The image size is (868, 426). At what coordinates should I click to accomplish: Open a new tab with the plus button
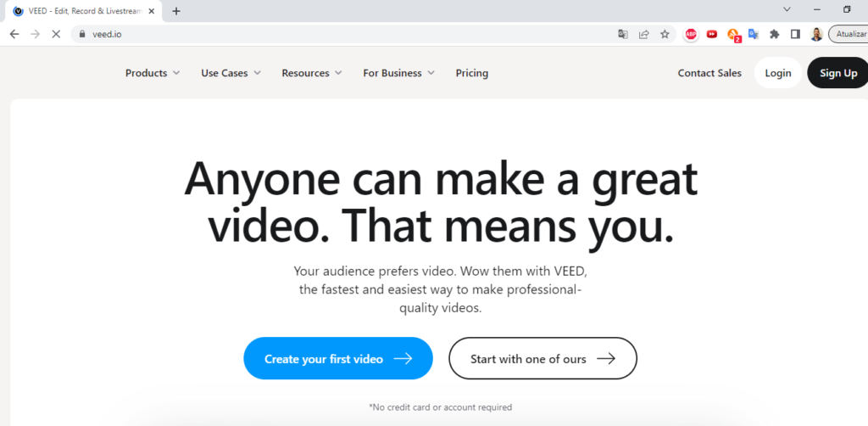pyautogui.click(x=176, y=11)
